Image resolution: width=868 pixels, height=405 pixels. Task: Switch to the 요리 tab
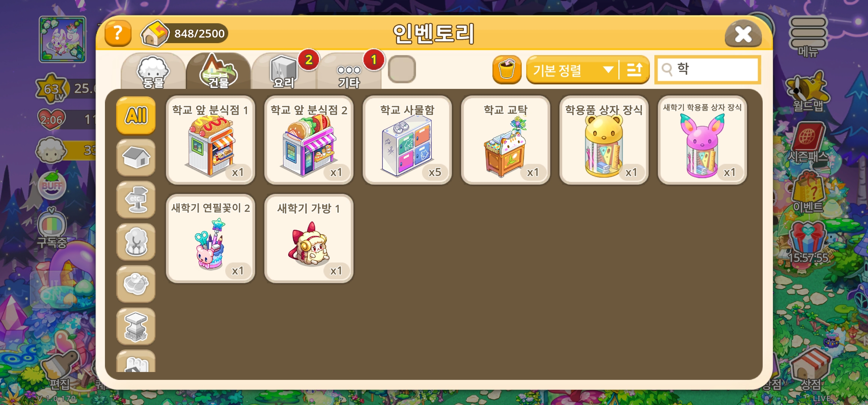tap(284, 72)
